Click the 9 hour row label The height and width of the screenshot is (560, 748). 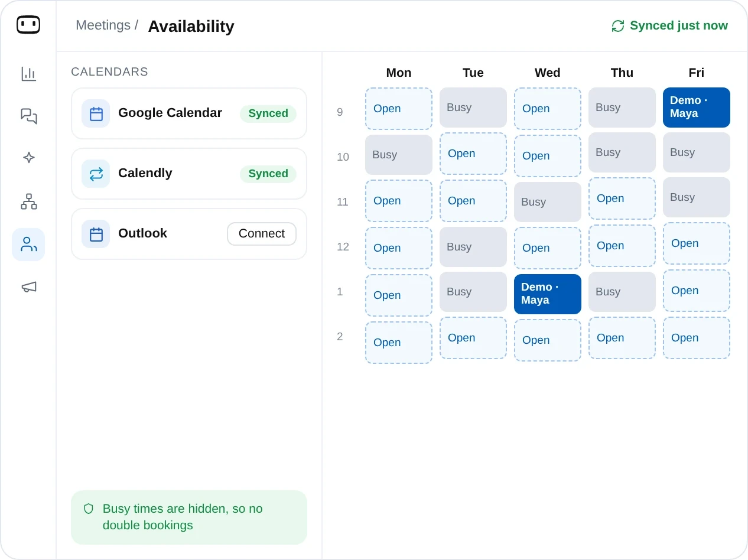340,112
